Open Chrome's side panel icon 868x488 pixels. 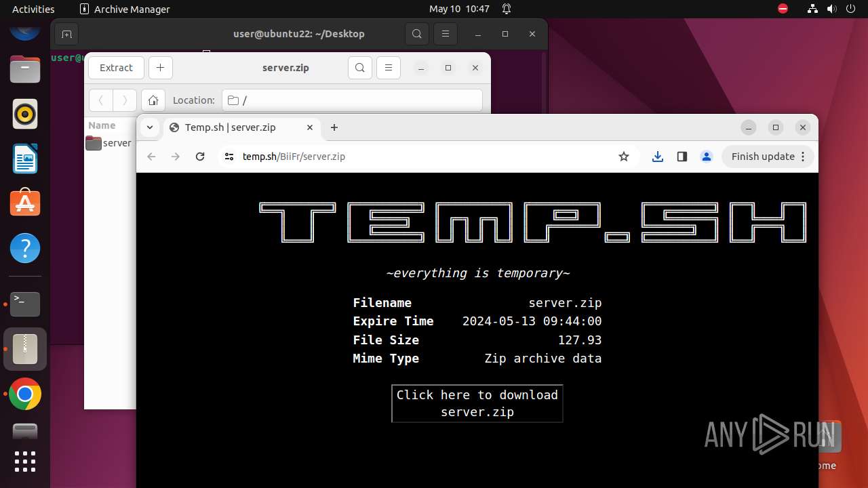point(682,157)
